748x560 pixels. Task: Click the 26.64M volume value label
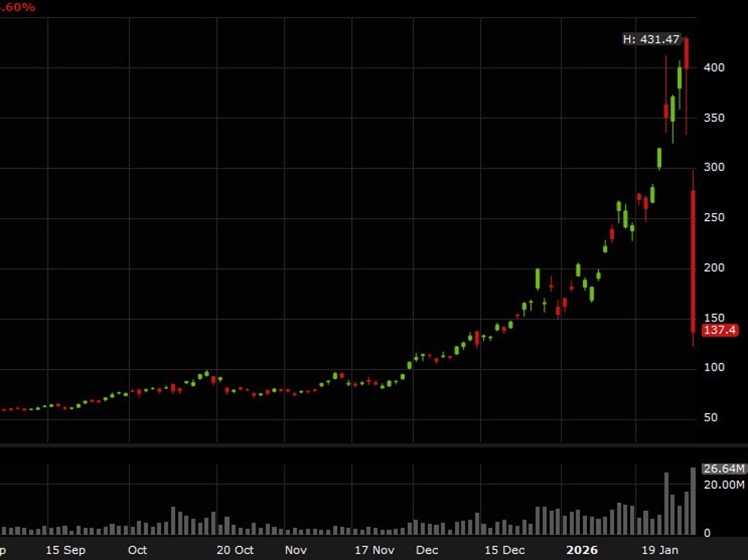[723, 468]
